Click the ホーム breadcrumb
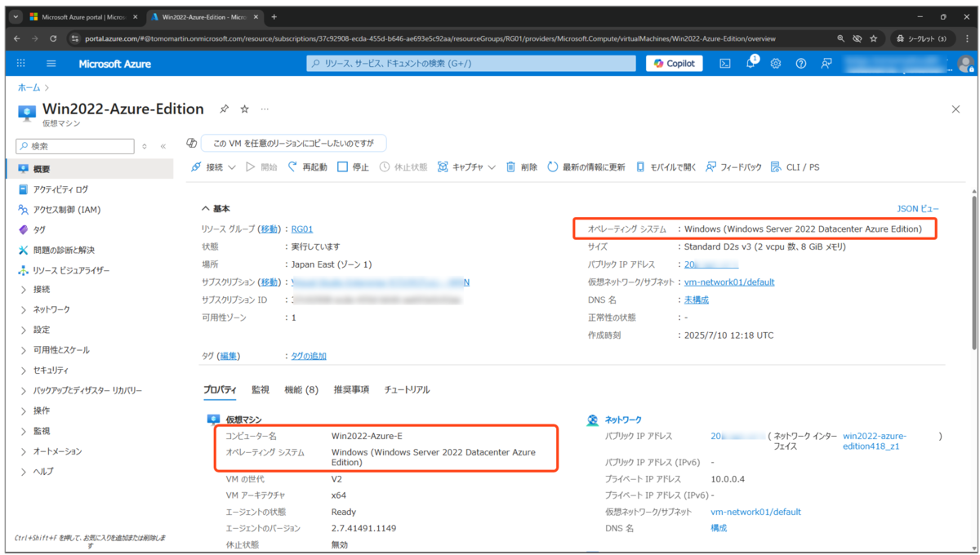Screen dimensions: 980x555 pos(29,87)
